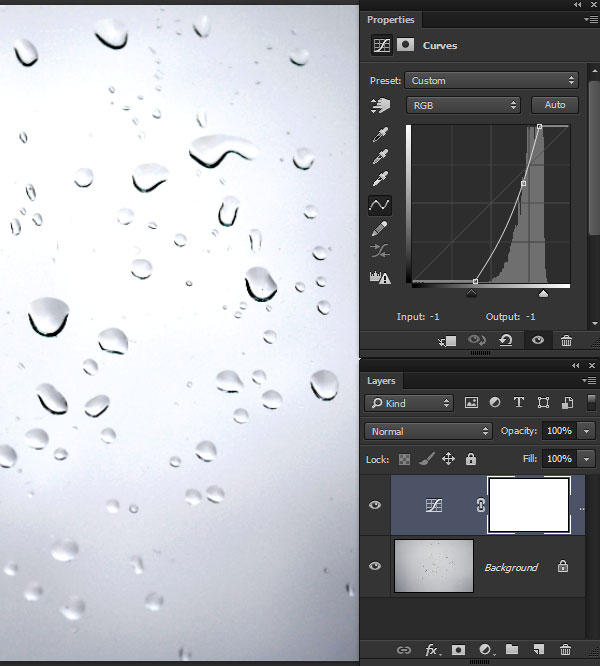Click the Fill 100% field

559,459
